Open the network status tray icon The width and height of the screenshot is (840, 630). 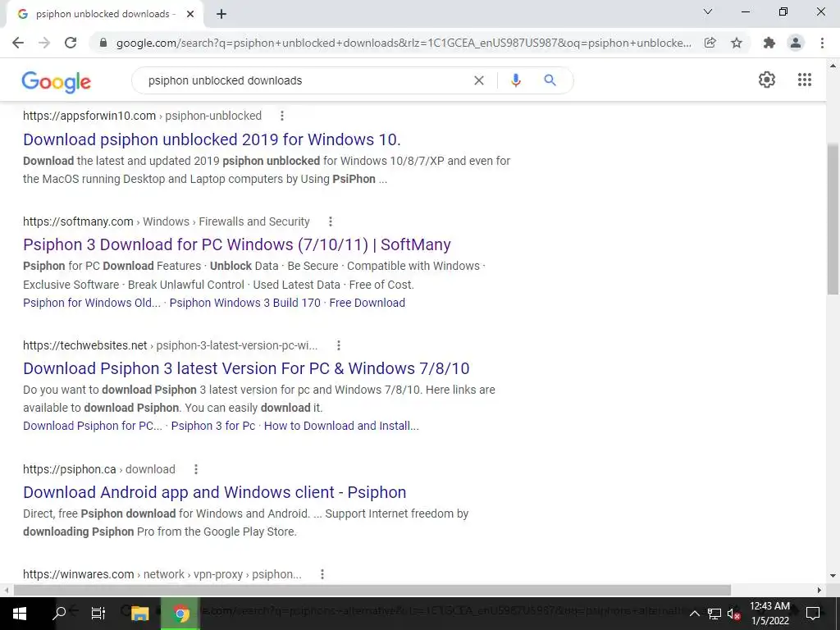pyautogui.click(x=714, y=614)
